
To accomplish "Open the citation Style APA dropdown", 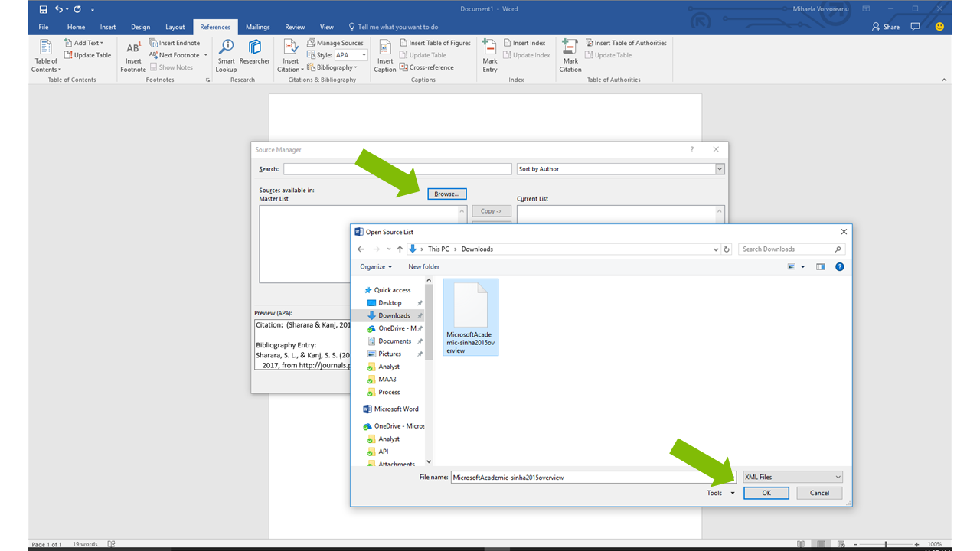I will (351, 55).
